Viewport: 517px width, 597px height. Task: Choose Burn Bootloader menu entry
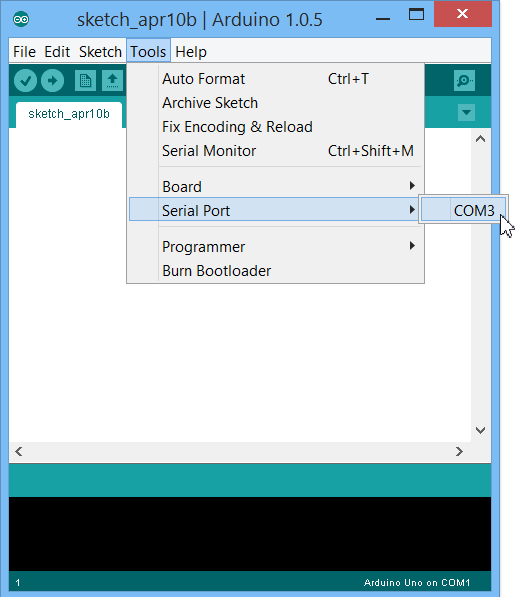[276, 271]
